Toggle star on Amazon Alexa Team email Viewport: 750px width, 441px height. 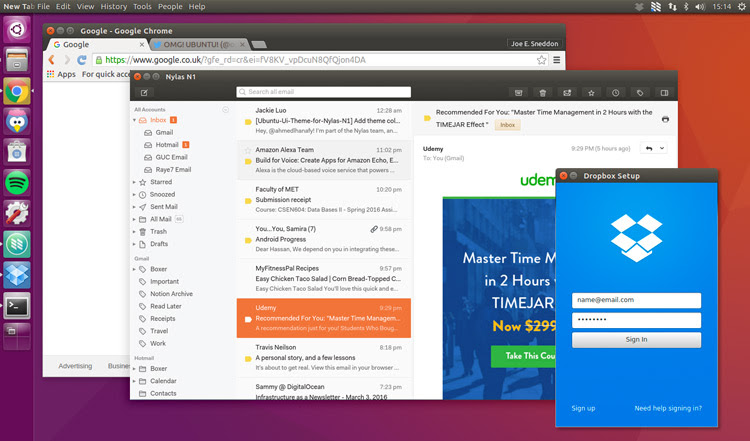pyautogui.click(x=248, y=150)
